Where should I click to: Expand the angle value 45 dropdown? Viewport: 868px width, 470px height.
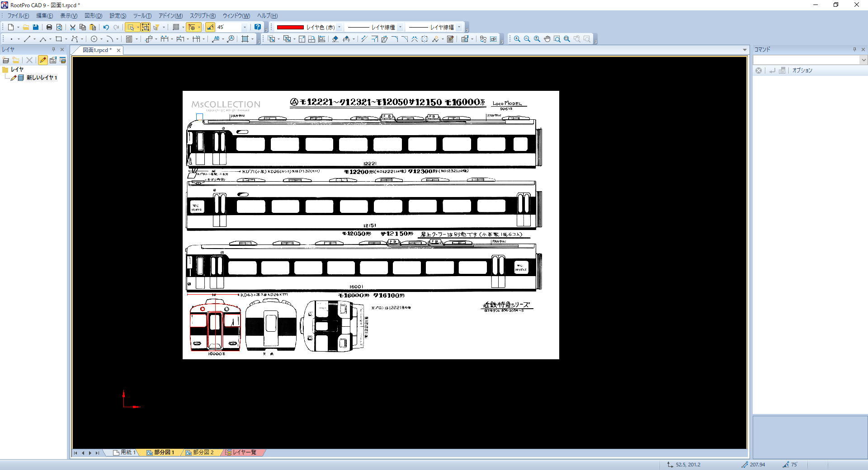pyautogui.click(x=245, y=27)
